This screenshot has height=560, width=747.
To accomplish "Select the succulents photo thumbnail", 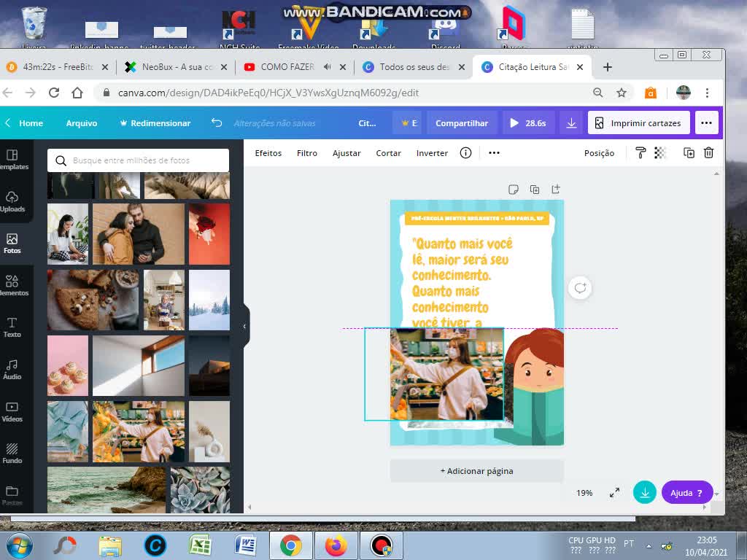I will (x=200, y=489).
